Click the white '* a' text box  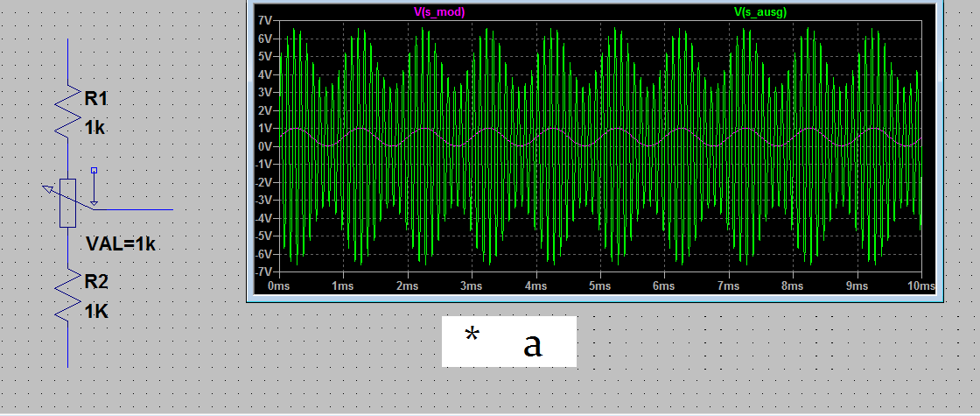click(x=508, y=342)
